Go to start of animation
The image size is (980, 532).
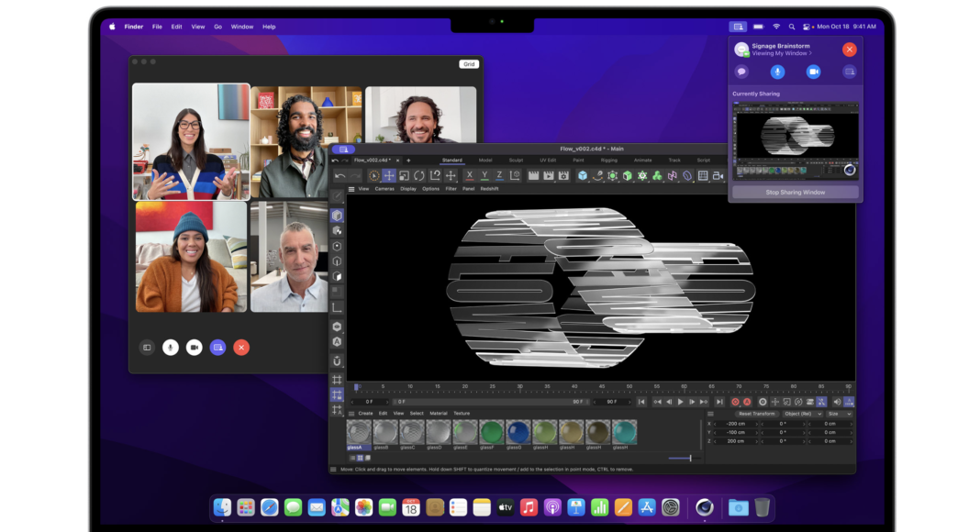point(641,402)
